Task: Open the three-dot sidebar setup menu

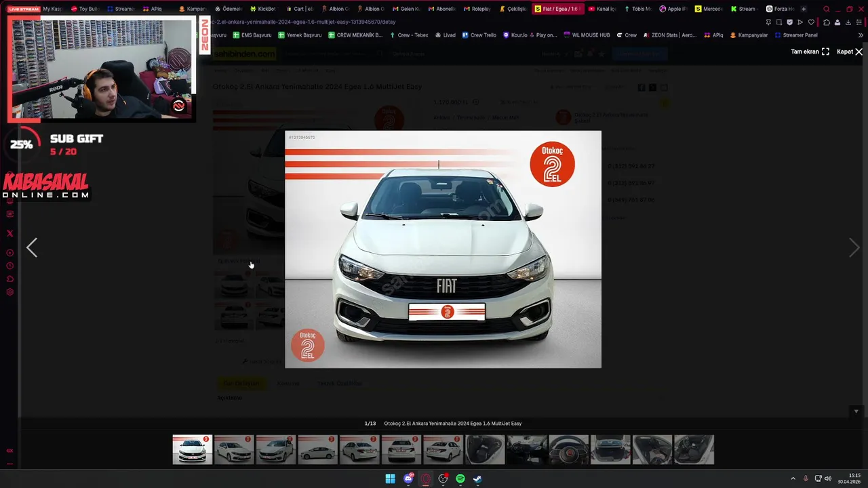Action: point(9,464)
